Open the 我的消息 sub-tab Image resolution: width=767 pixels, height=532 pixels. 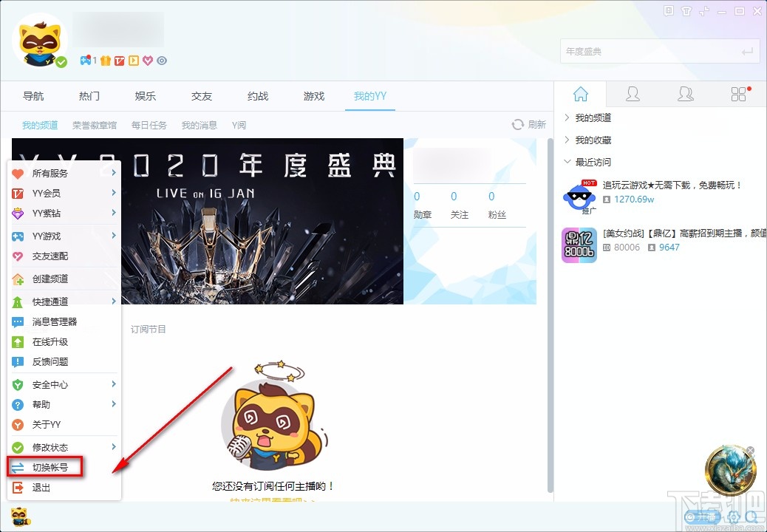point(199,125)
